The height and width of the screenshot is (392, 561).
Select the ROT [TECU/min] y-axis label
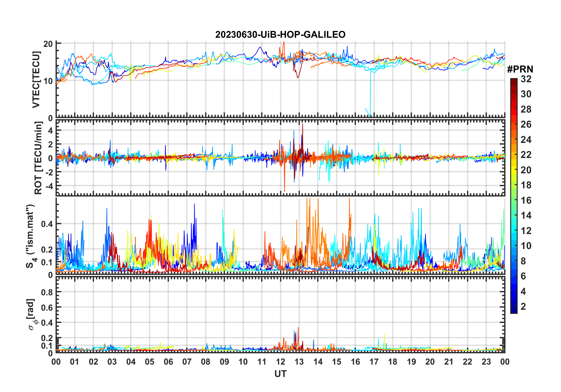[38, 158]
